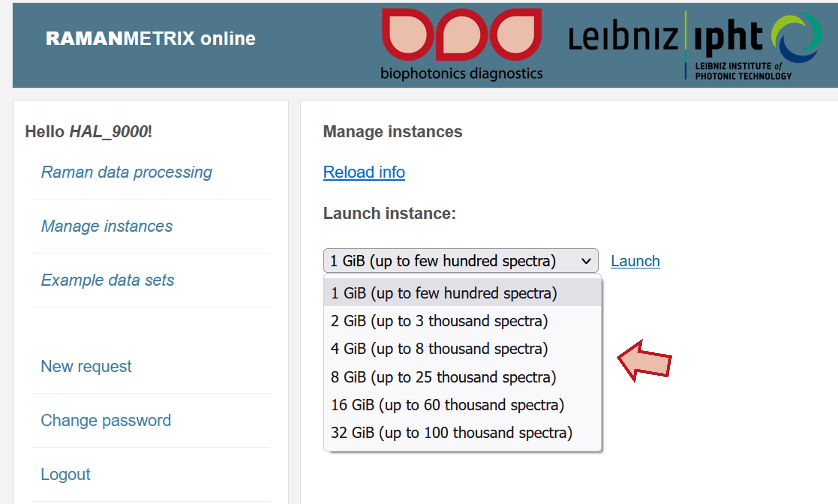Open Example data sets page
The image size is (838, 504).
[x=107, y=280]
